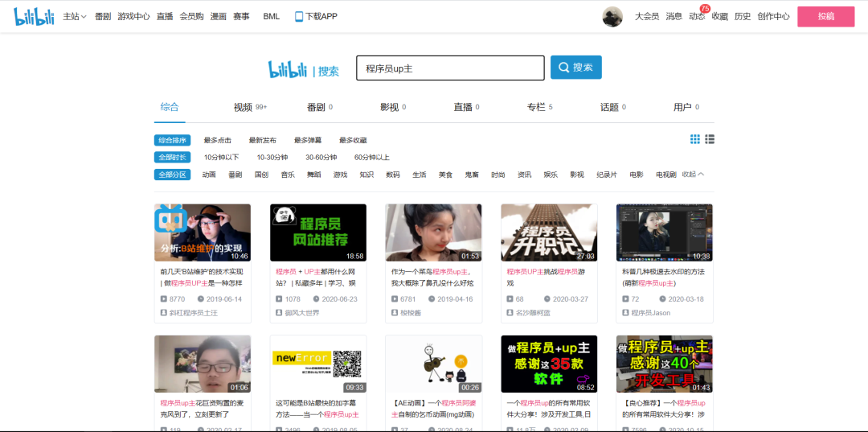Filter duration to 30-60分钟
This screenshot has height=432, width=868.
click(x=321, y=158)
